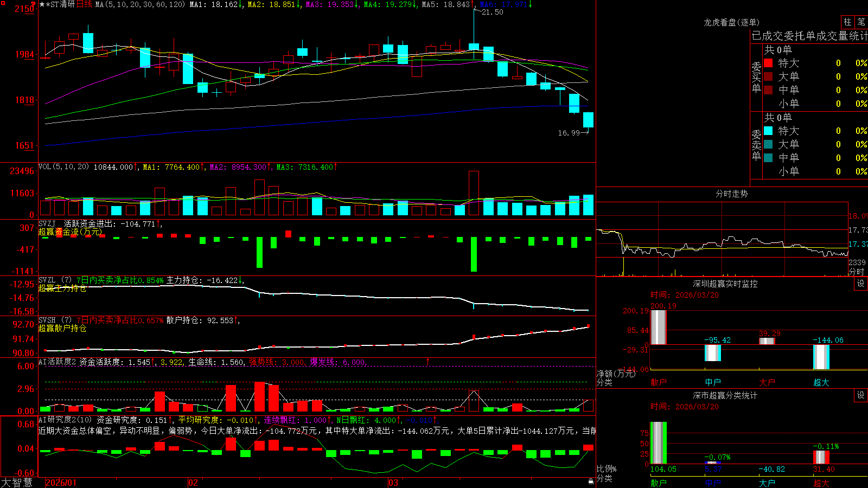Image resolution: width=868 pixels, height=488 pixels.
Task: Click VOL(5,10,20) indicator label
Action: click(63, 167)
